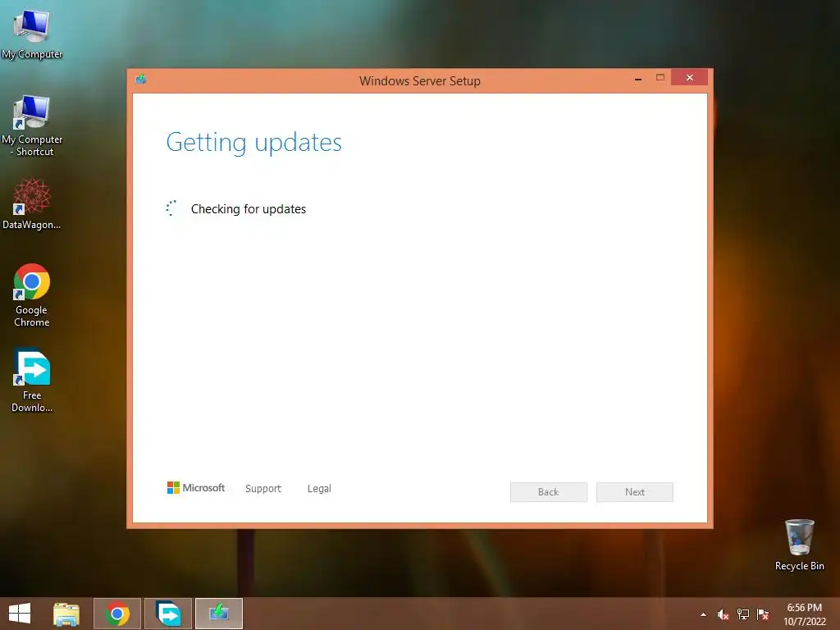Click the muted volume tray icon
The height and width of the screenshot is (630, 840).
[723, 614]
